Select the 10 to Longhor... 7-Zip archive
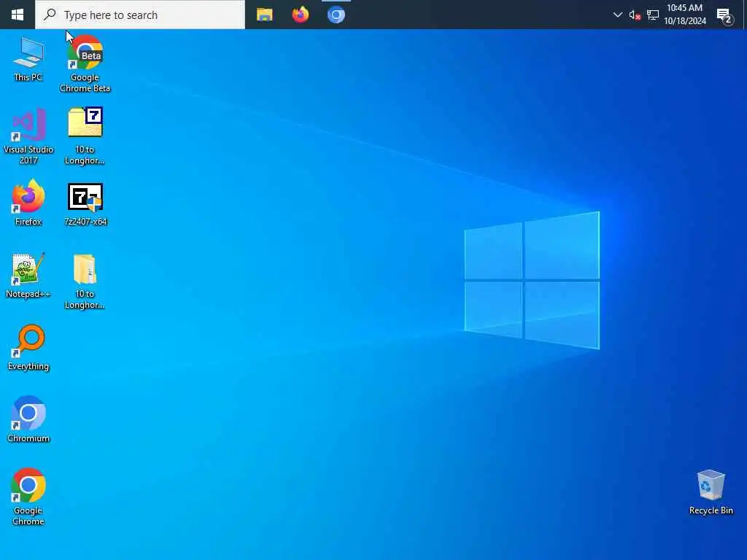Screen dimensions: 747x560 (85, 136)
